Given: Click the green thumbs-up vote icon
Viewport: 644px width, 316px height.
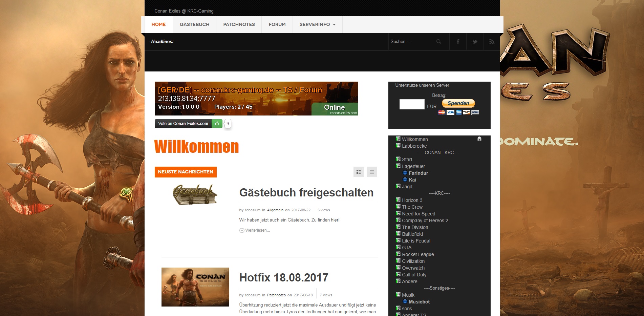Looking at the screenshot, I should (217, 124).
